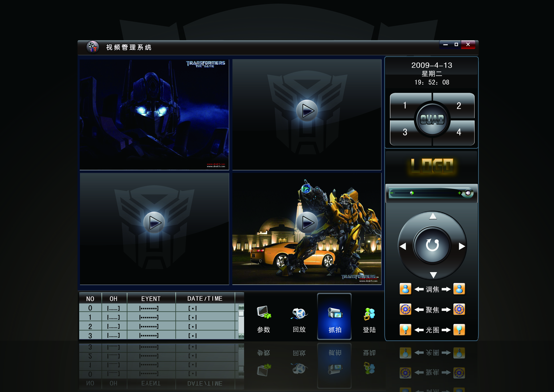Click left 聚焦 focus lens icon
The image size is (554, 392).
coord(405,309)
